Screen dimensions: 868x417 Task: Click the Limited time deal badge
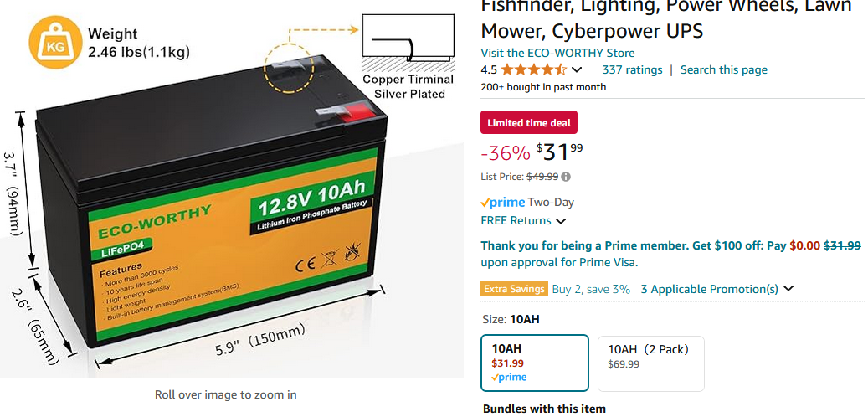529,122
